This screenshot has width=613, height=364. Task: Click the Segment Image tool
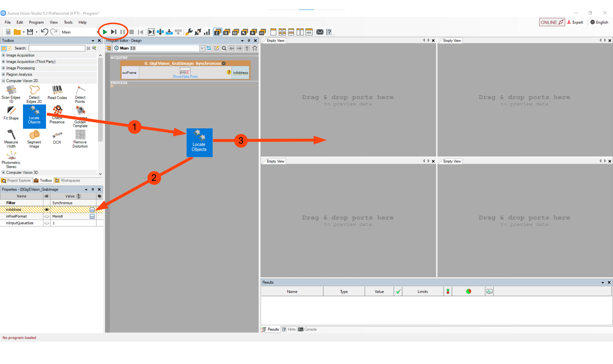tap(34, 138)
